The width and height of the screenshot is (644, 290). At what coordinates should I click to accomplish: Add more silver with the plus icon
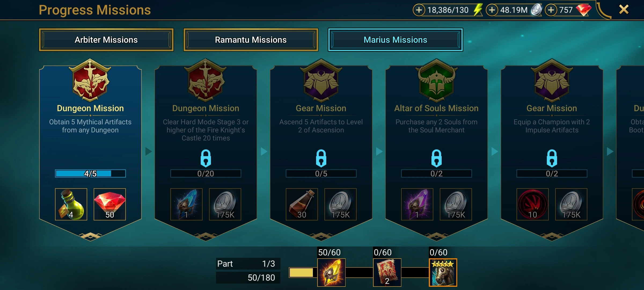492,10
